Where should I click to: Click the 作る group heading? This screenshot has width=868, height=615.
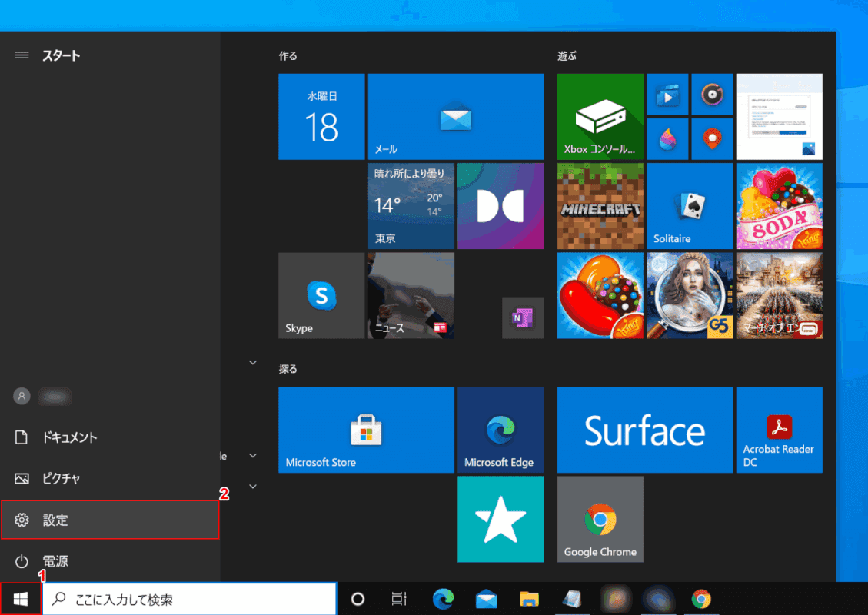pos(288,56)
